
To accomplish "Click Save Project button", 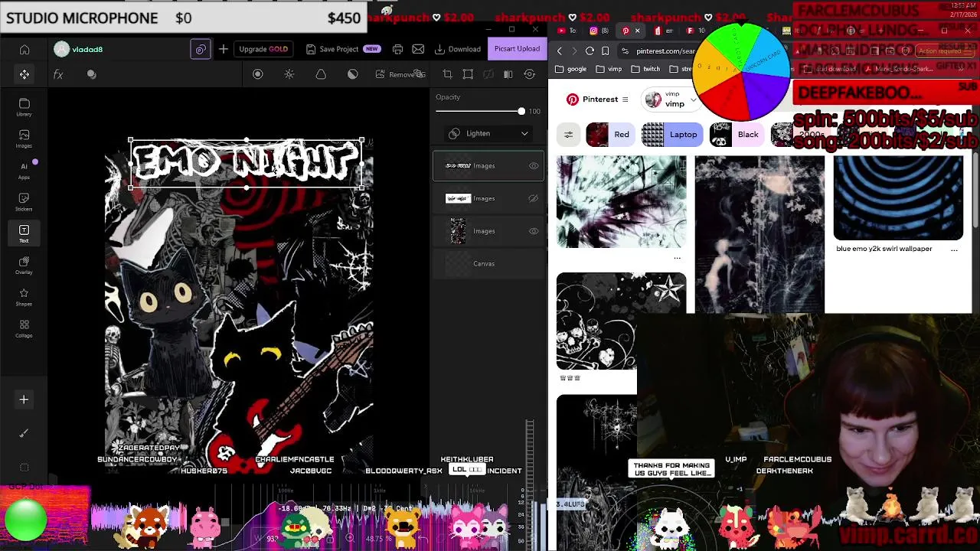I will tap(342, 50).
